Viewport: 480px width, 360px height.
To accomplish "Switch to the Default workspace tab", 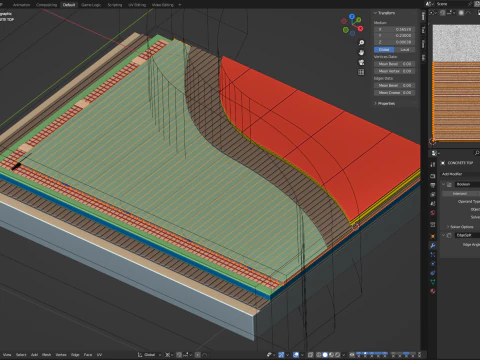I will (x=69, y=5).
